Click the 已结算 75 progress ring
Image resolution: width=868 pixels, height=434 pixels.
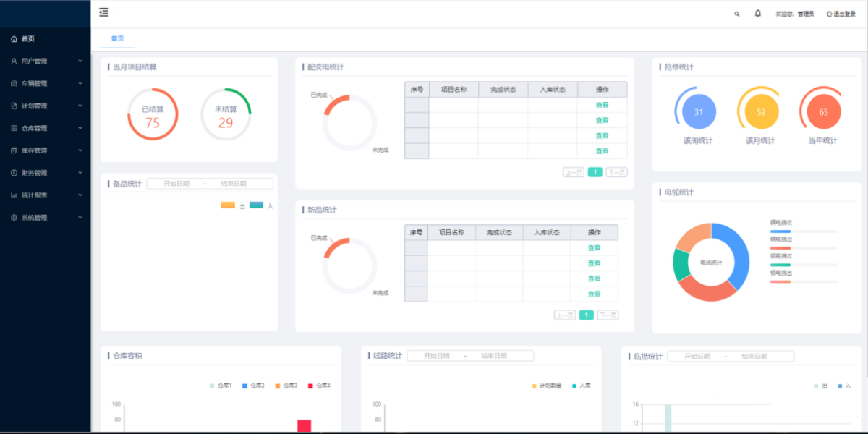(153, 114)
